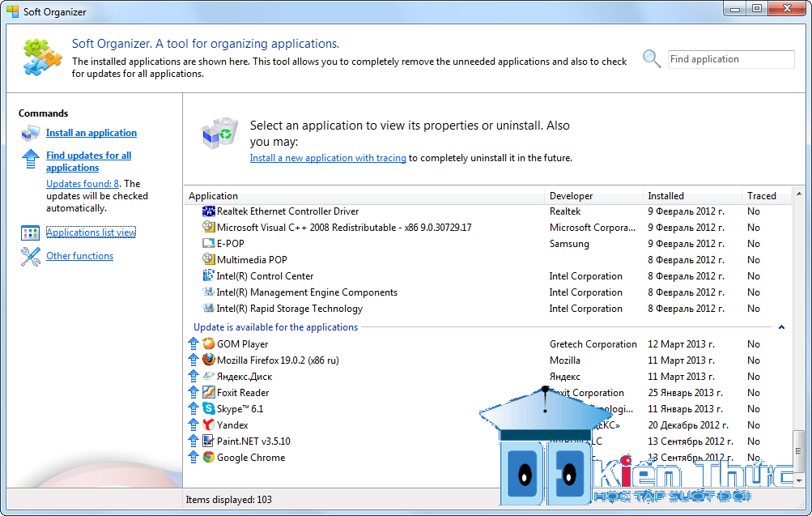Click the Install an application icon
Screen dimensions: 812x516
(x=31, y=133)
